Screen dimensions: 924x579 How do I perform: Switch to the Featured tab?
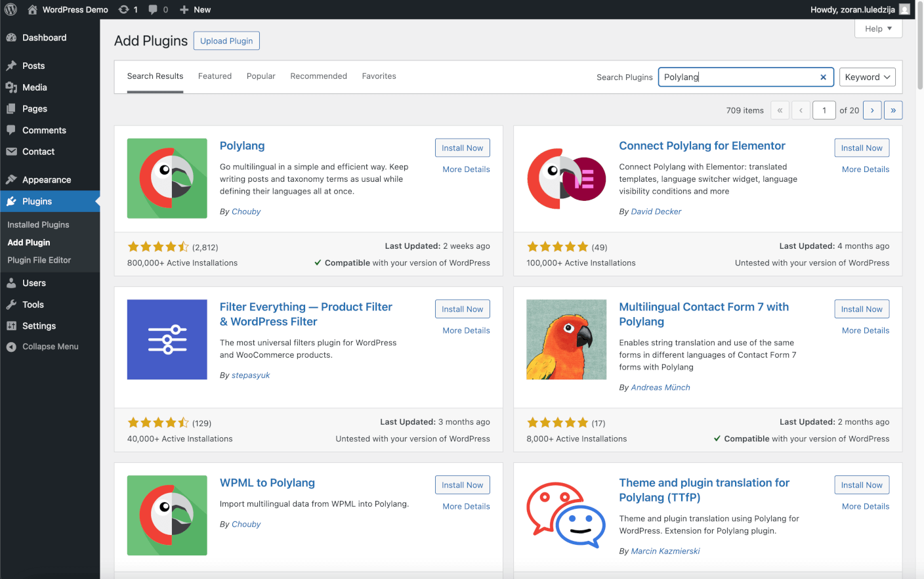[215, 76]
